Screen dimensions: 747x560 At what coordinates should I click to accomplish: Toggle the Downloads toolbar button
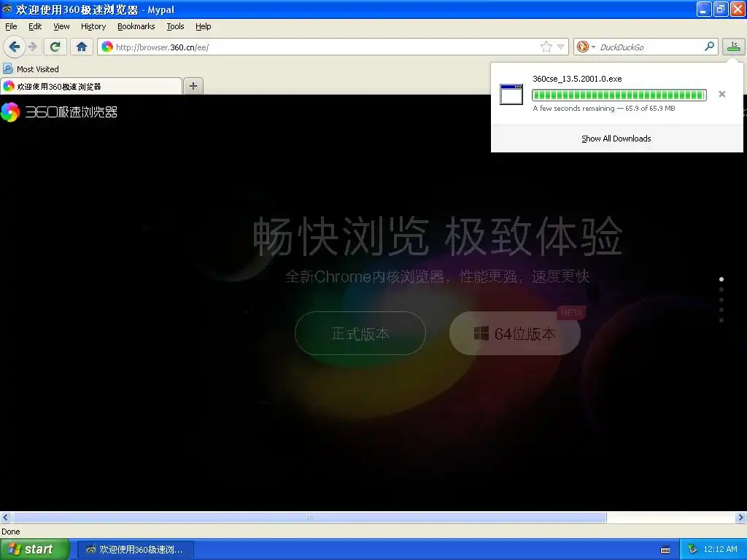[x=733, y=47]
